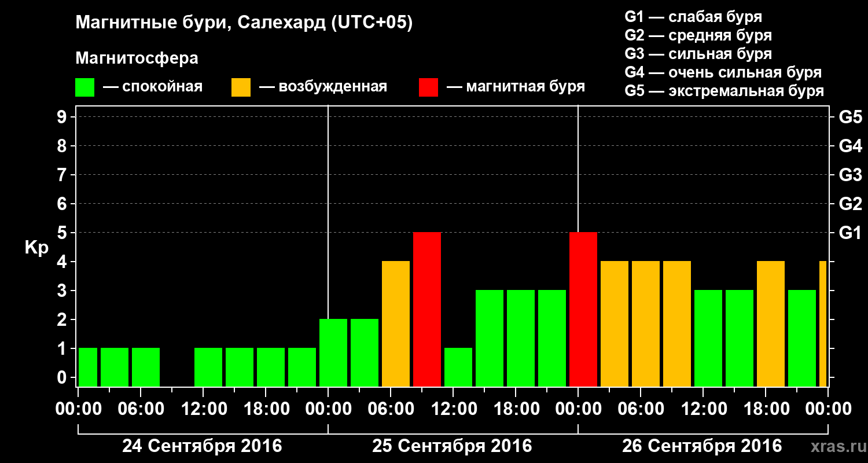Click the green bar at 12:00 on 24 September
Image resolution: width=868 pixels, height=463 pixels.
[x=208, y=367]
